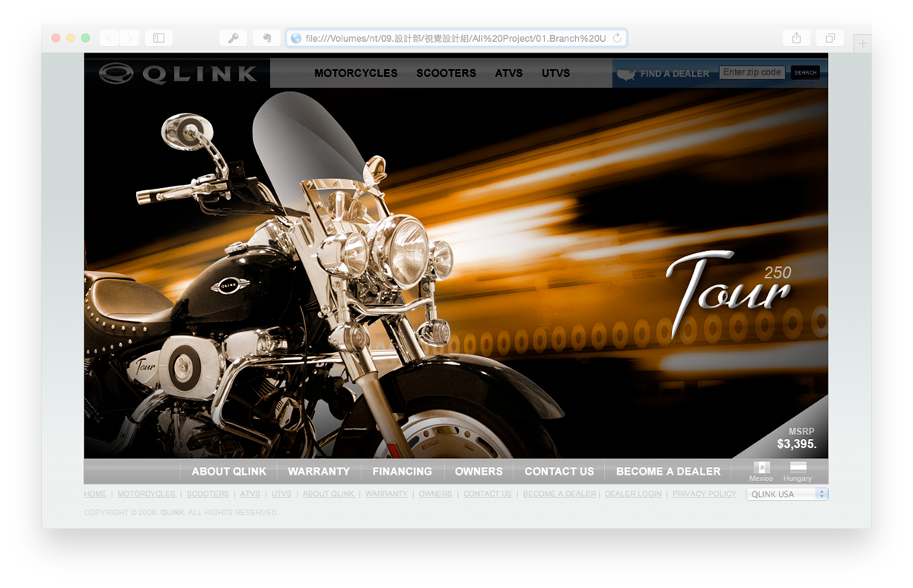Screen dimensions: 913x588
Task: Open the UTVS top menu
Action: pyautogui.click(x=556, y=73)
